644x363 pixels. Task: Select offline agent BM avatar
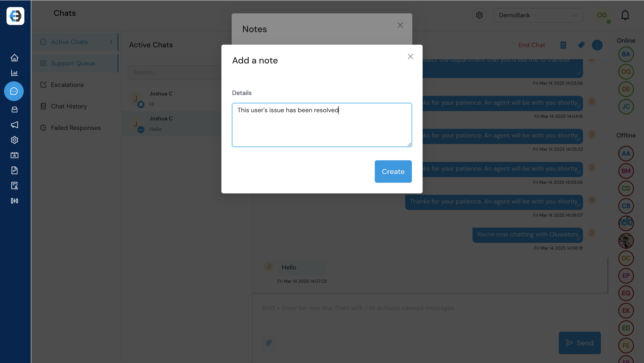(626, 171)
